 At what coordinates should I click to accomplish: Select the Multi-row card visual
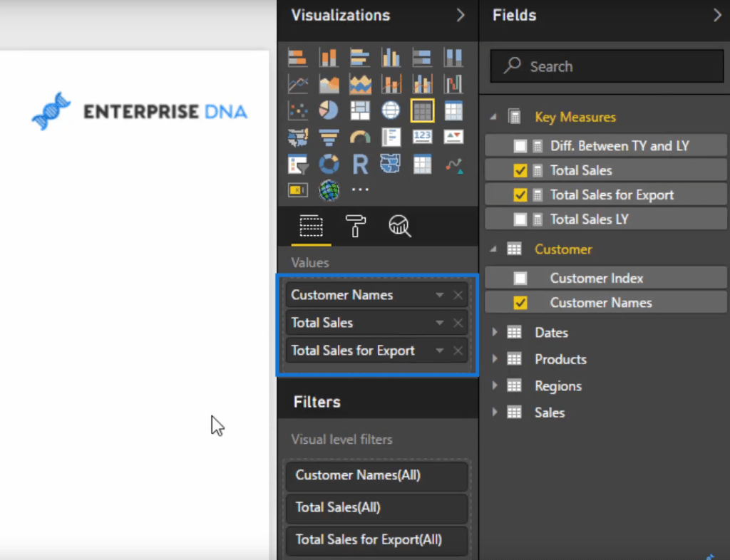pos(391,138)
